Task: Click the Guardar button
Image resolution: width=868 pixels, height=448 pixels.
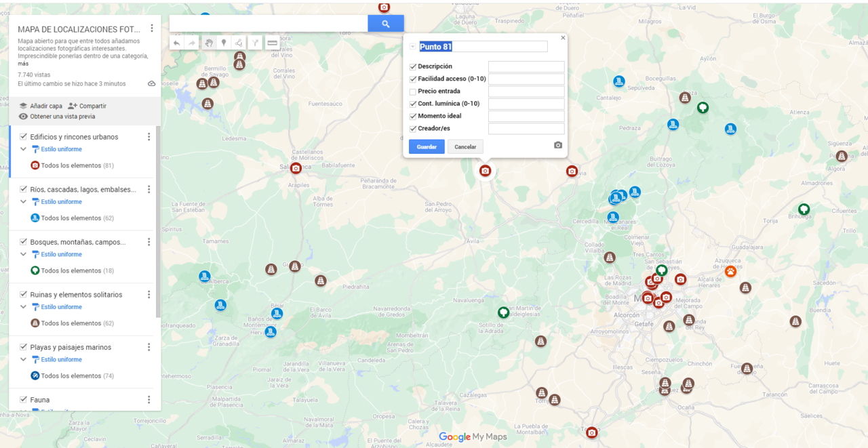Action: [x=427, y=147]
